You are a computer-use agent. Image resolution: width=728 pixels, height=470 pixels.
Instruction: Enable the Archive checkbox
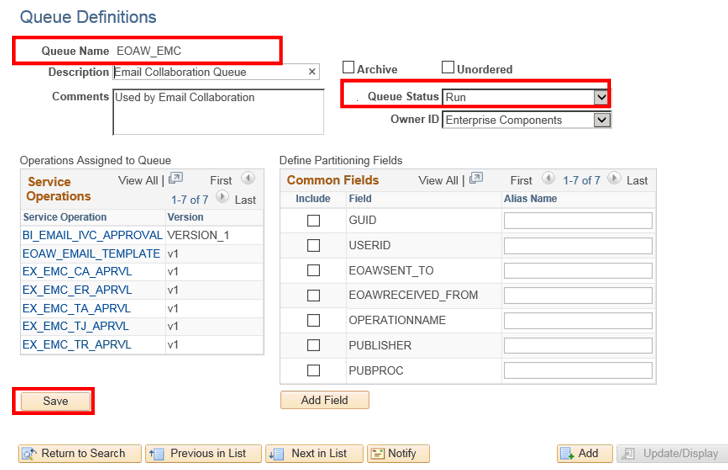349,68
